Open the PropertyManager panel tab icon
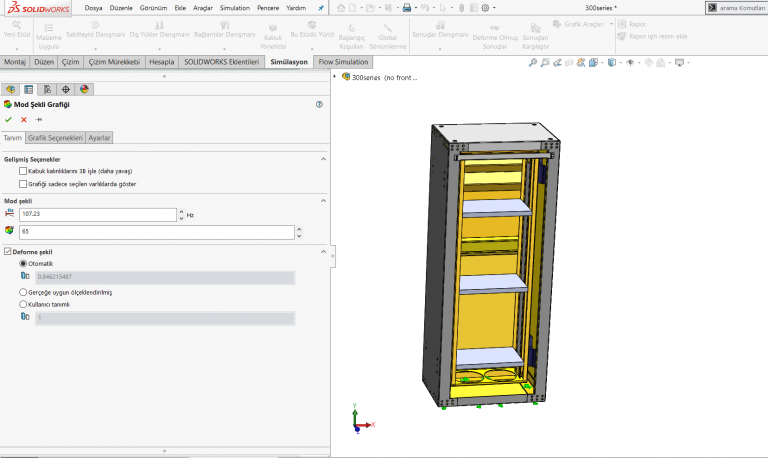 (x=29, y=89)
